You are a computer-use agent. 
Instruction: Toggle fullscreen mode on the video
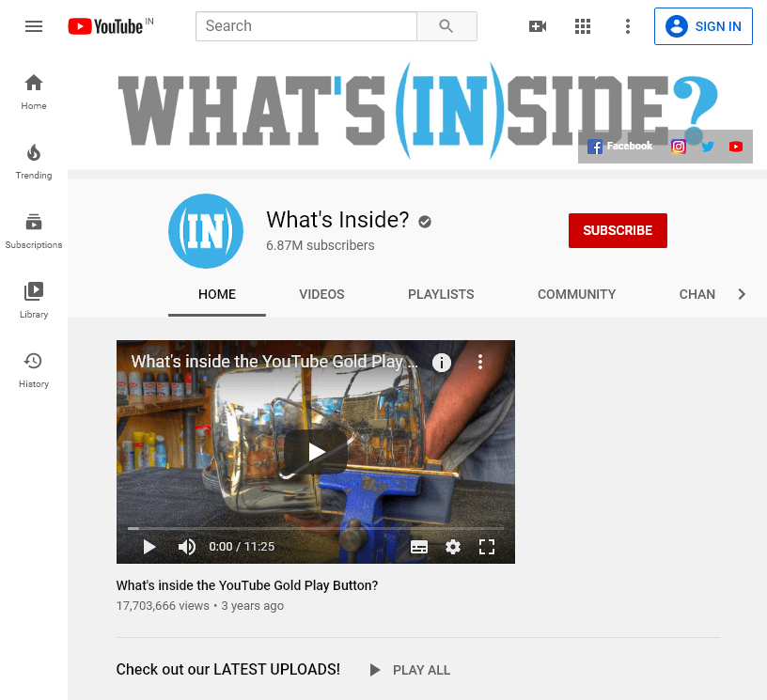(487, 547)
